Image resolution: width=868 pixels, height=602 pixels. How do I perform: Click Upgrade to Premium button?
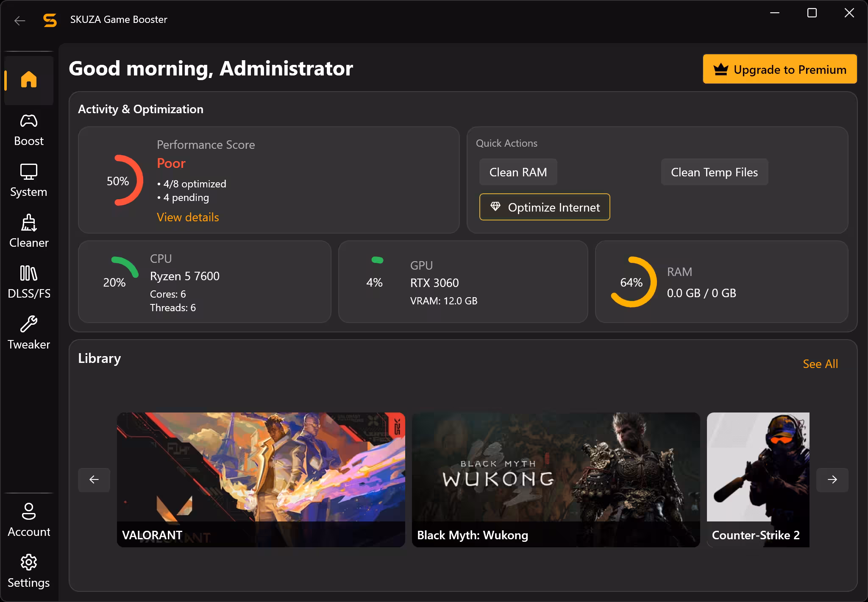tap(780, 69)
